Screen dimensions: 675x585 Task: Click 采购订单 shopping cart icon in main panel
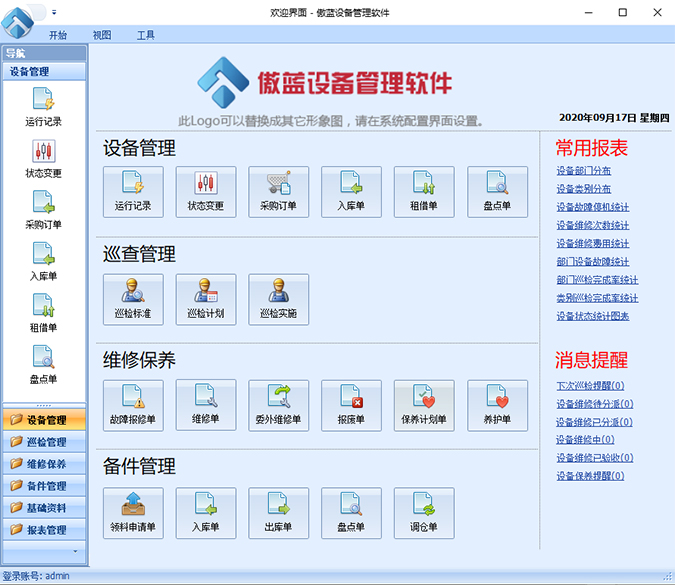click(x=279, y=192)
